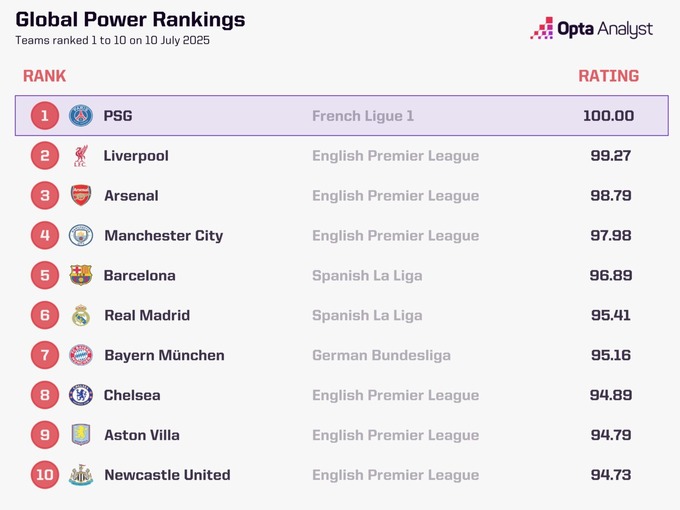680x510 pixels.
Task: Click French Ligue 1 league label
Action: (x=363, y=116)
